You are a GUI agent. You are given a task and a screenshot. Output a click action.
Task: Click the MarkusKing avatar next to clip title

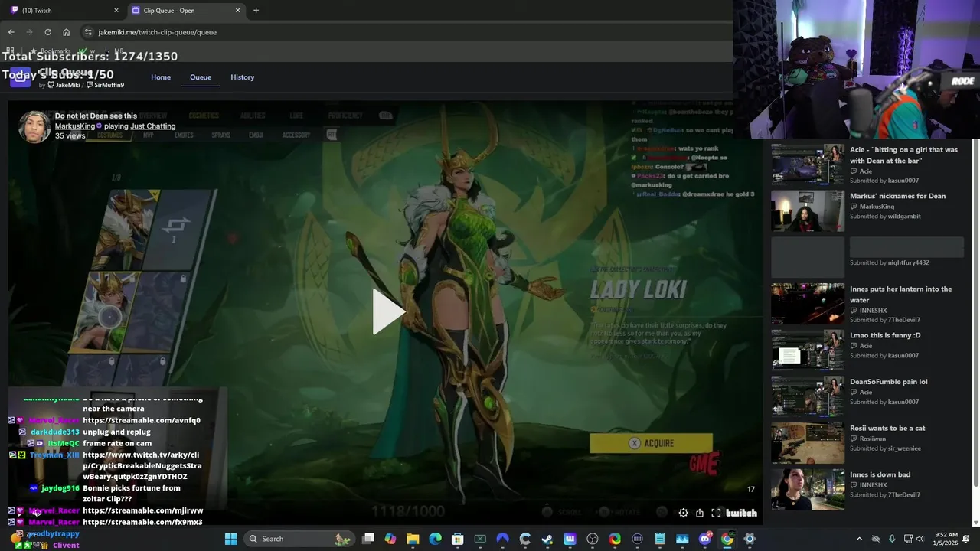tap(34, 127)
